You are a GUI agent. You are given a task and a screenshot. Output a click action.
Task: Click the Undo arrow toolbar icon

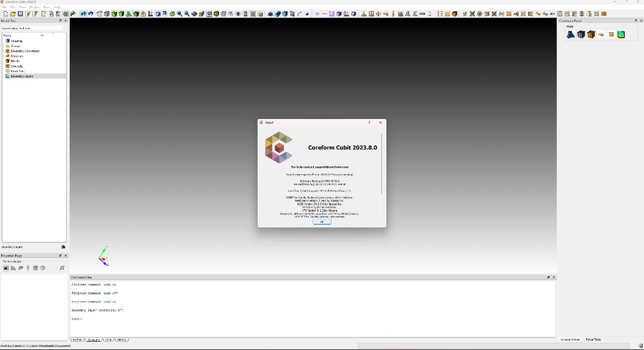point(91,14)
